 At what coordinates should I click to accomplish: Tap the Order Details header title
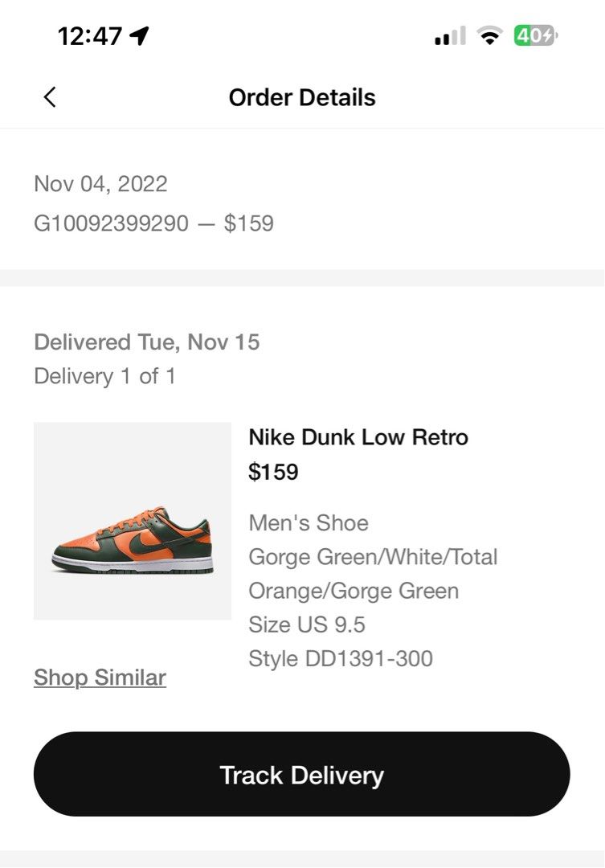tap(302, 97)
